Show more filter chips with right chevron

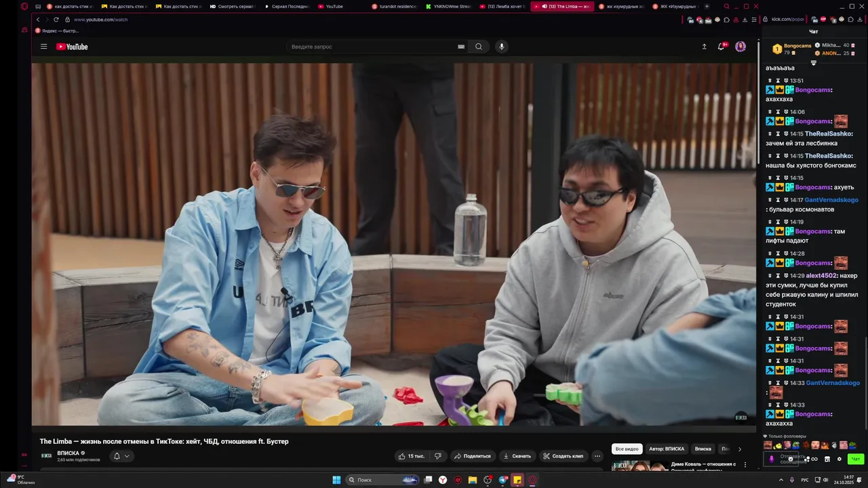740,449
